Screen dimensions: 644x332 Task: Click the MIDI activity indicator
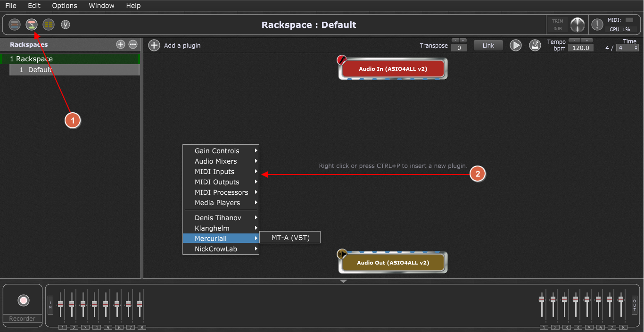629,20
